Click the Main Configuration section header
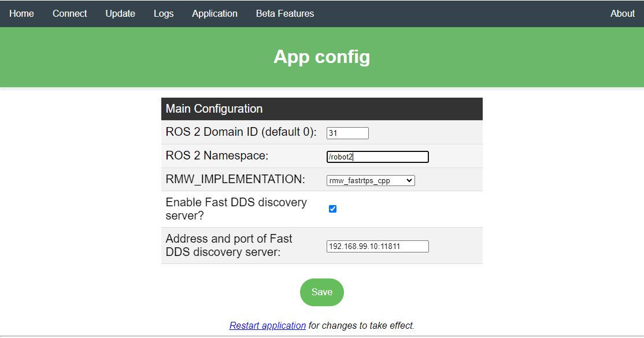 tap(214, 109)
